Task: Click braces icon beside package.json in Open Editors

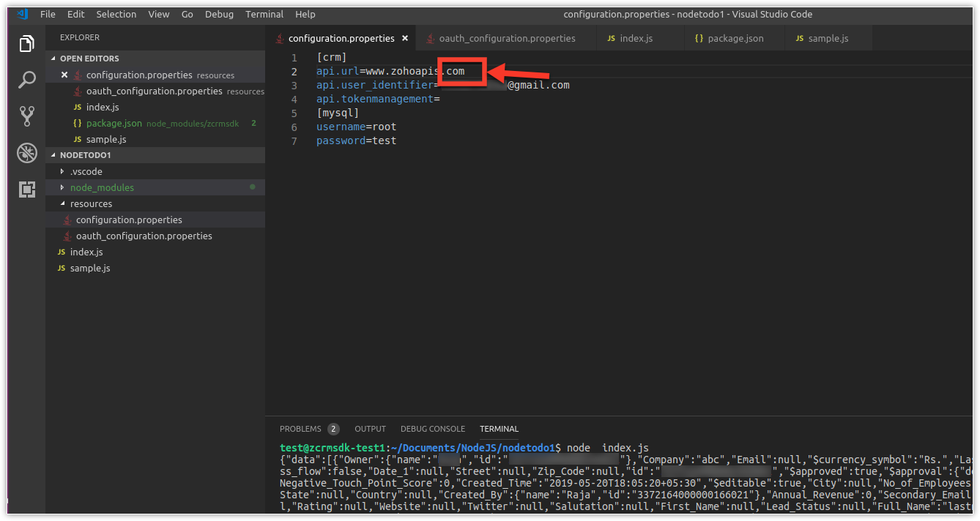Action: 78,123
